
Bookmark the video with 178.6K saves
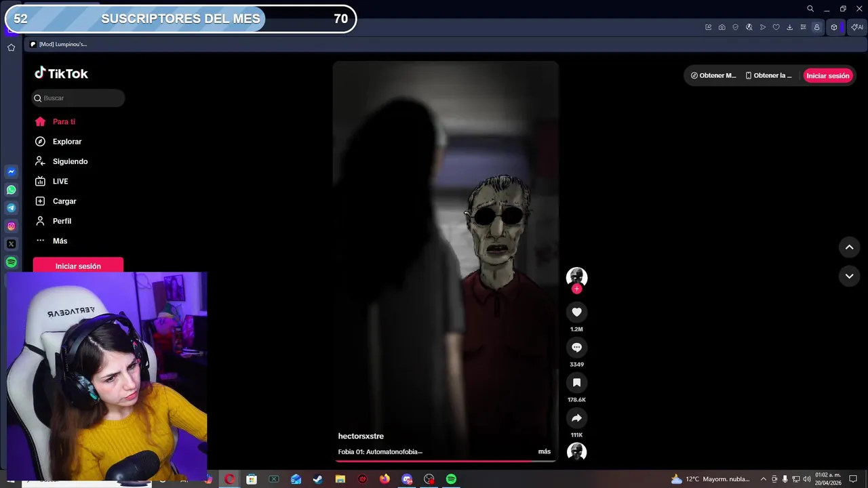[576, 382]
